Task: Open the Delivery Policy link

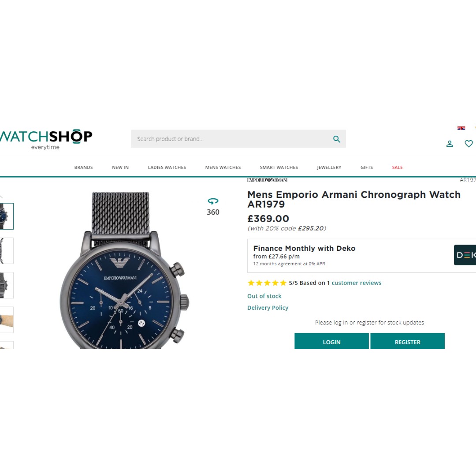Action: pyautogui.click(x=268, y=308)
